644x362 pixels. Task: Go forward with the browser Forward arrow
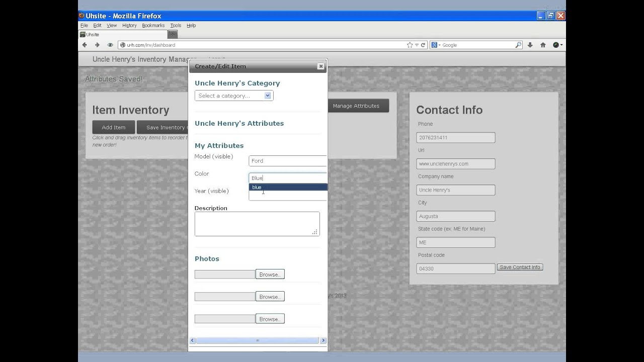click(97, 45)
